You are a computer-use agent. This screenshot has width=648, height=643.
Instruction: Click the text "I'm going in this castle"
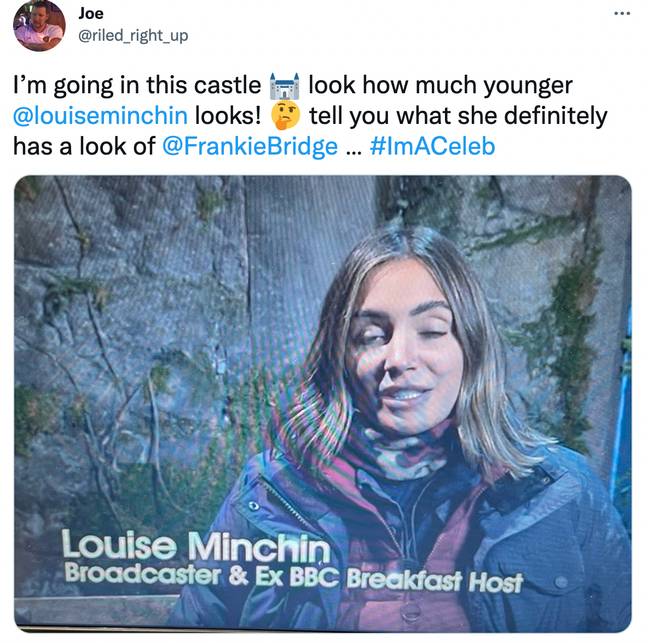point(137,86)
